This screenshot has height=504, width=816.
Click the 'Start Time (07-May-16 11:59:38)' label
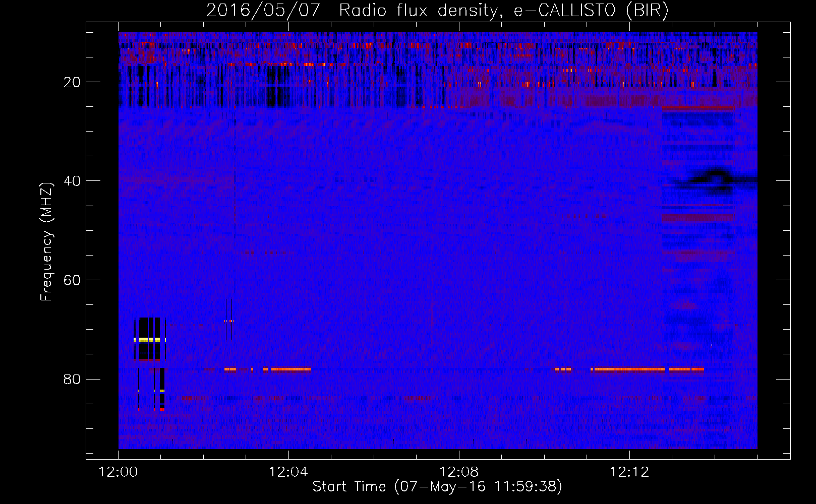pyautogui.click(x=437, y=486)
